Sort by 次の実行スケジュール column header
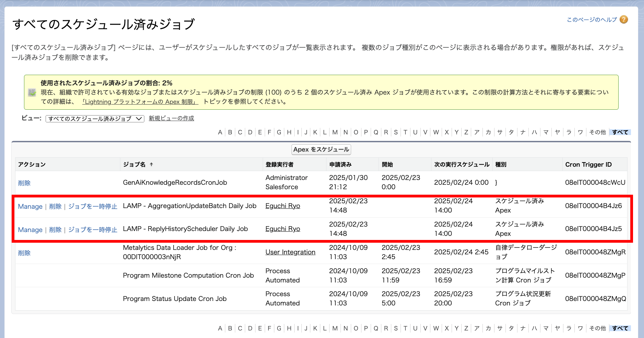644x338 pixels. (x=462, y=165)
